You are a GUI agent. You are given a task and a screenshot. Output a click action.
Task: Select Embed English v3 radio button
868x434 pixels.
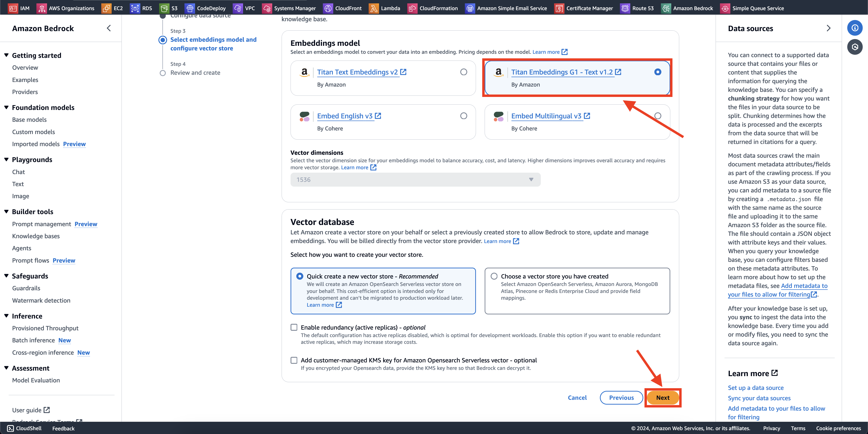click(x=464, y=115)
